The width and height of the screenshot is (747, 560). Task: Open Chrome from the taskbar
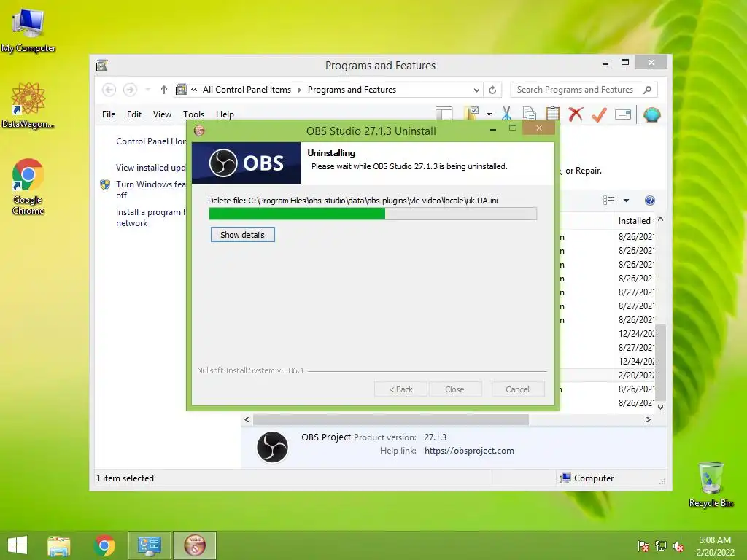[104, 545]
